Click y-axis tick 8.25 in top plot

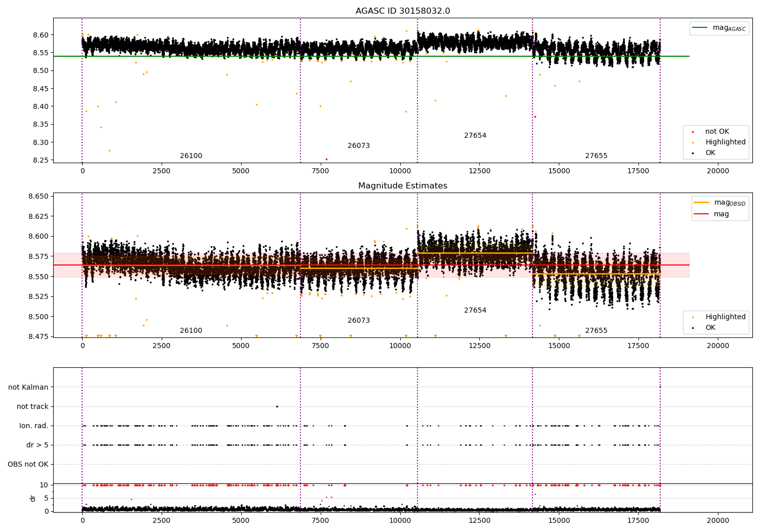42,160
